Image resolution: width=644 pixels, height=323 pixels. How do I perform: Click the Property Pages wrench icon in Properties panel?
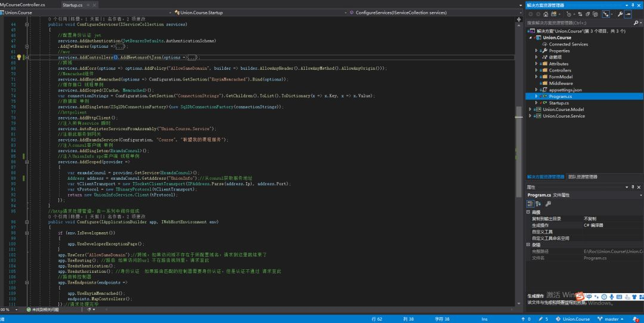pyautogui.click(x=548, y=204)
